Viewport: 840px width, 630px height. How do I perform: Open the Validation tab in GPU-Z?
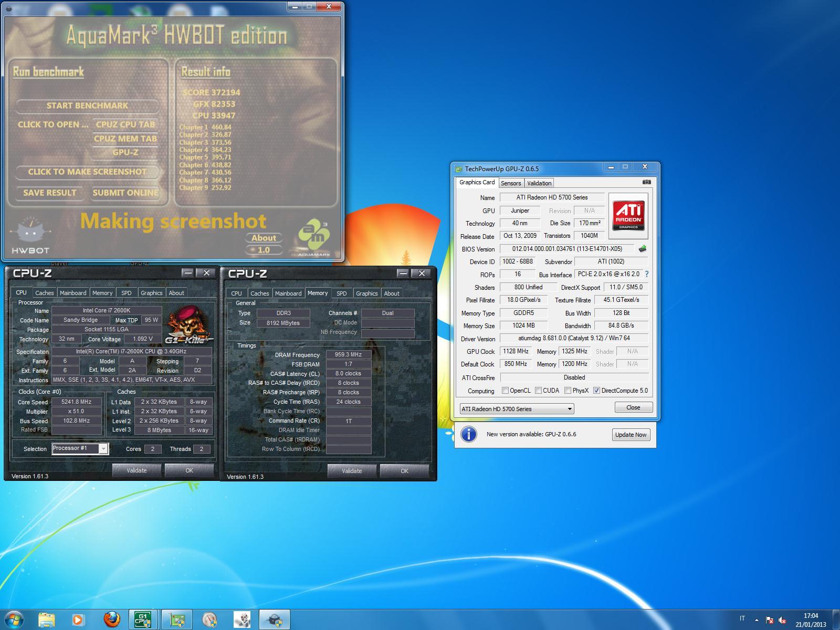539,183
